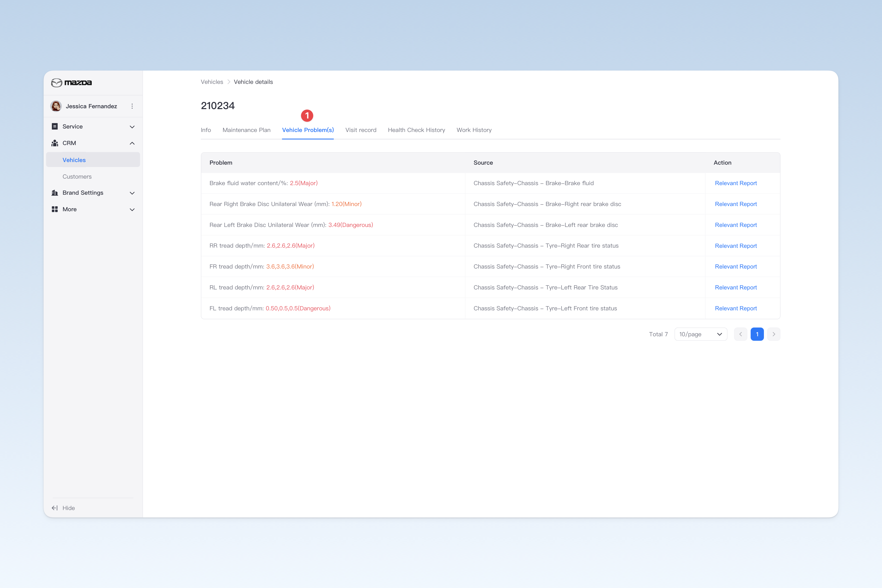Image resolution: width=882 pixels, height=588 pixels.
Task: Click the 'Total 7' count text
Action: (x=658, y=334)
